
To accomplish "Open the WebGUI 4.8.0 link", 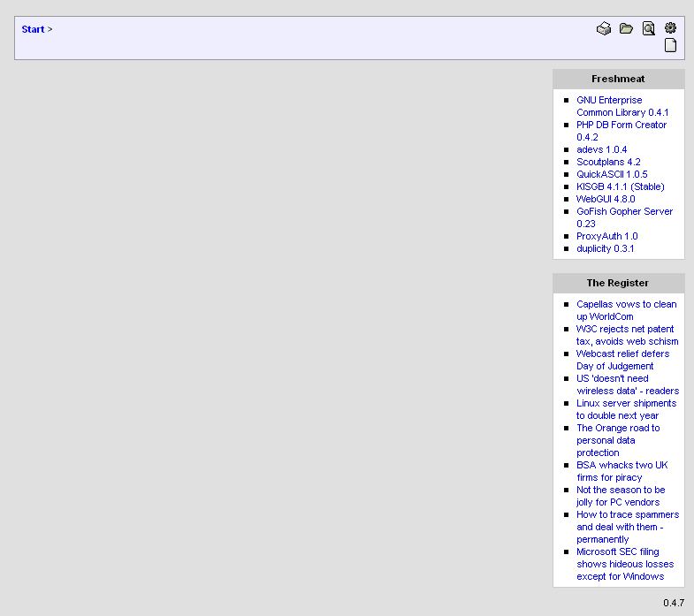I will [606, 199].
